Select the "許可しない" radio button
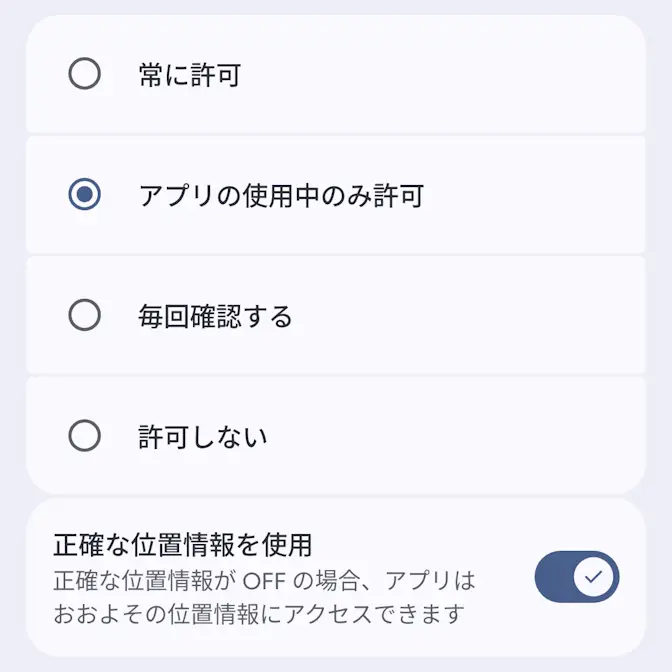The height and width of the screenshot is (672, 672). 84,436
